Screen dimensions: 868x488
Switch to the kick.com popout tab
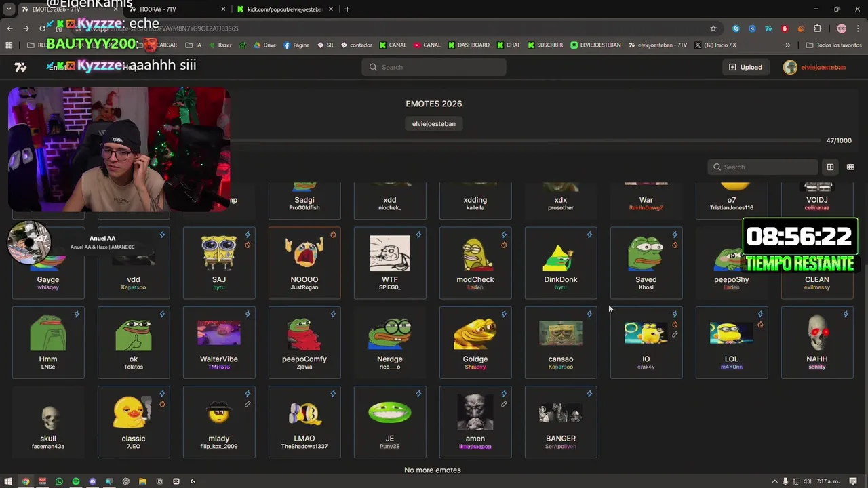[285, 9]
